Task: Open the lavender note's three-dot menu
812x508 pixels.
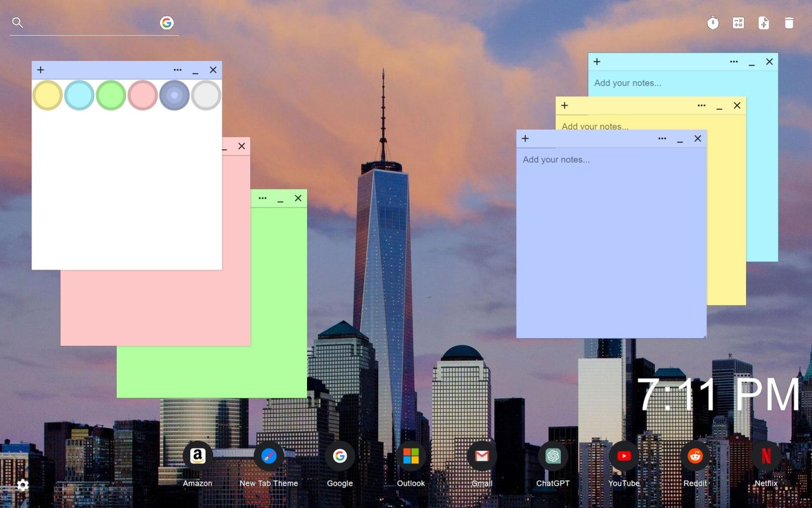Action: [x=662, y=138]
